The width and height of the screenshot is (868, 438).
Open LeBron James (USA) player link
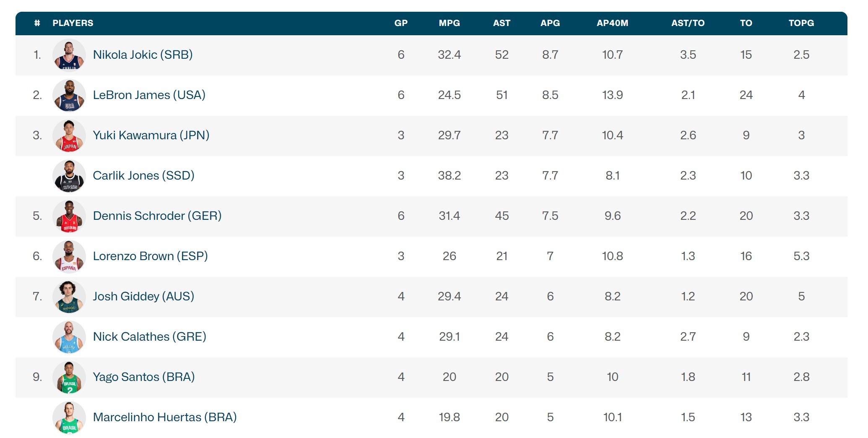coord(149,95)
